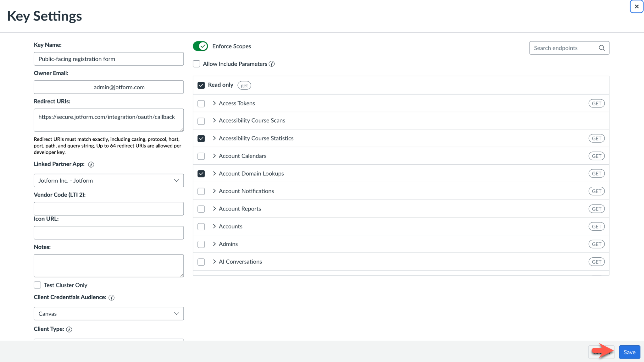
Task: Expand AI Conversations endpoint group
Action: click(x=214, y=261)
